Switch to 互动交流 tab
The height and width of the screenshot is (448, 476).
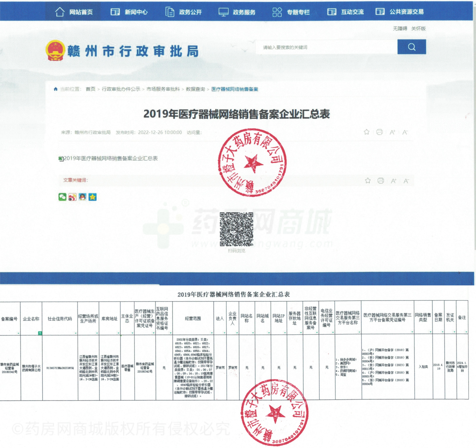345,12
